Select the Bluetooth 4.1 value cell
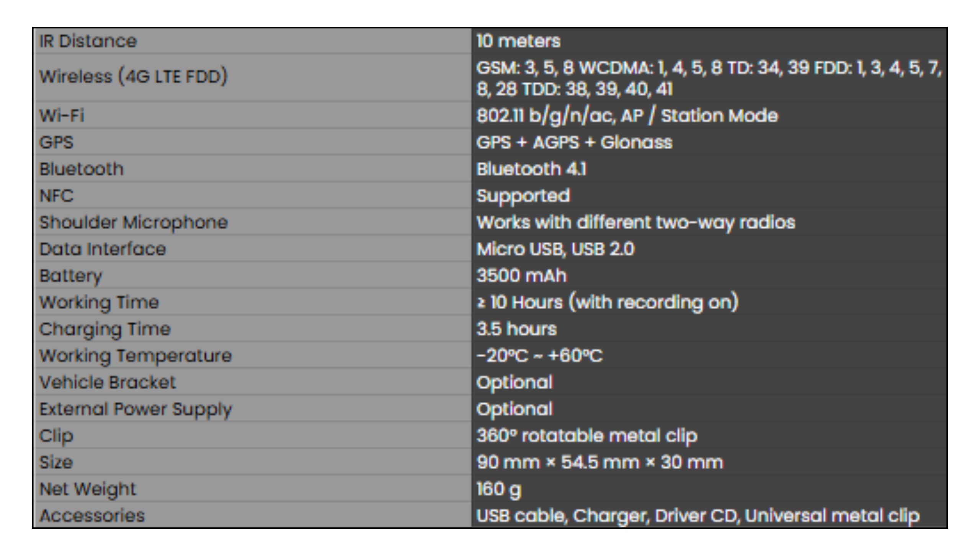 531,169
